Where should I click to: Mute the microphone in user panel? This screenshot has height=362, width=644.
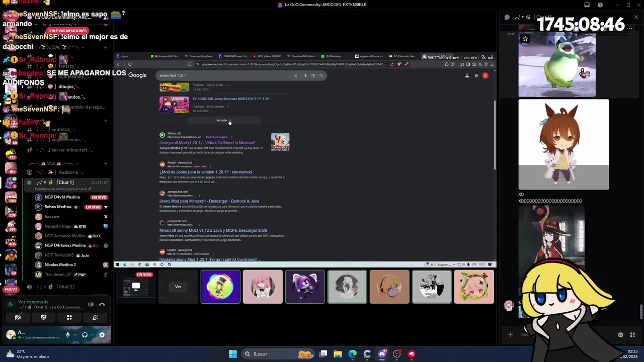67,335
